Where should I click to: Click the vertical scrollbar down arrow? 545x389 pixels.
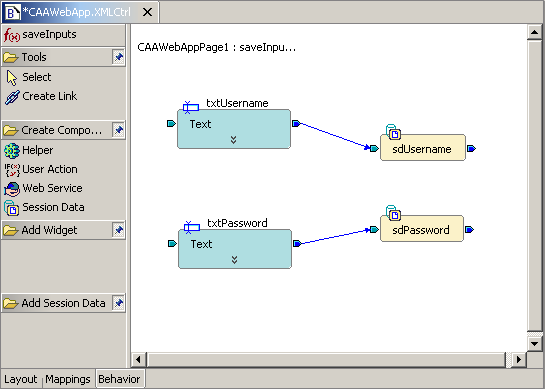(x=535, y=344)
